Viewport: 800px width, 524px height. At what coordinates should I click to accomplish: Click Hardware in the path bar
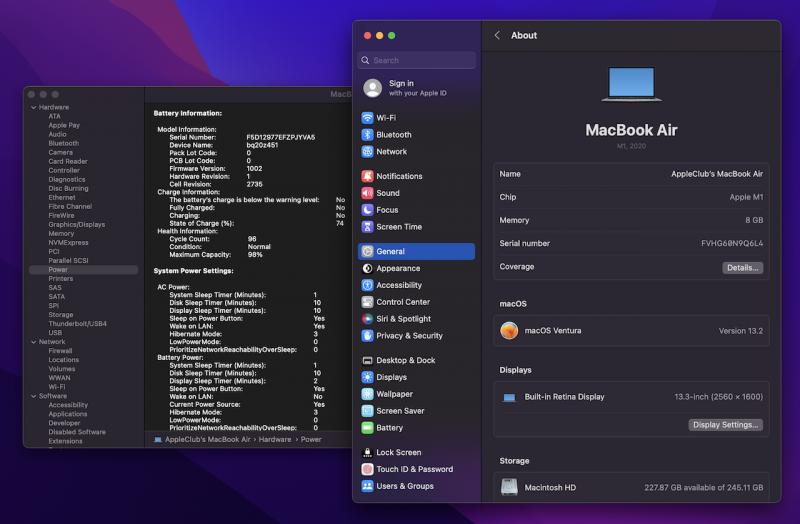(274, 439)
